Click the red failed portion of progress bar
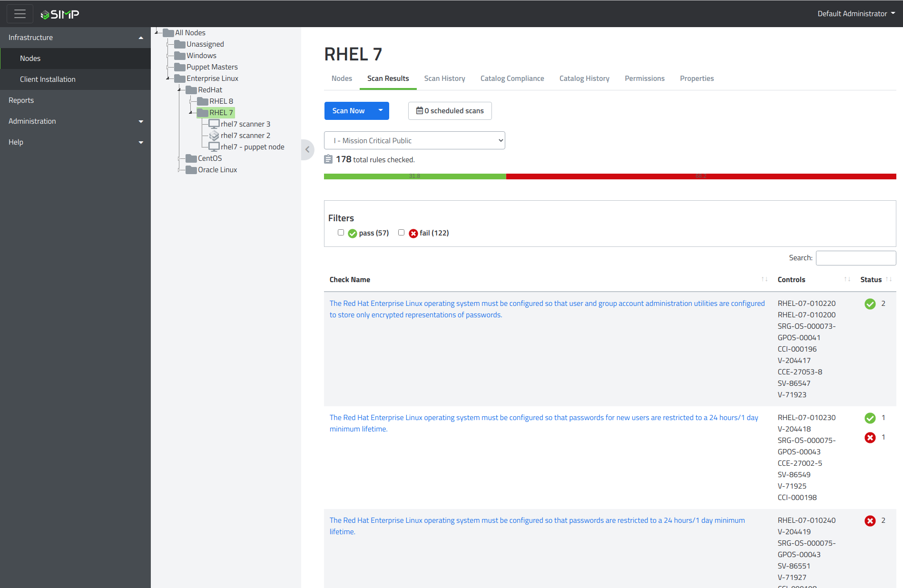This screenshot has height=588, width=903. 701,176
